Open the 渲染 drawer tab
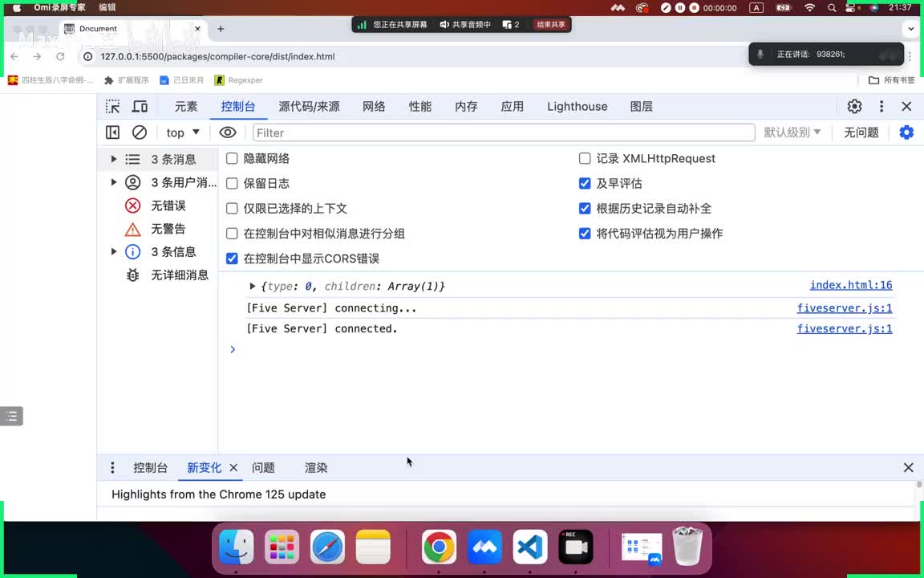The image size is (924, 578). [x=316, y=468]
